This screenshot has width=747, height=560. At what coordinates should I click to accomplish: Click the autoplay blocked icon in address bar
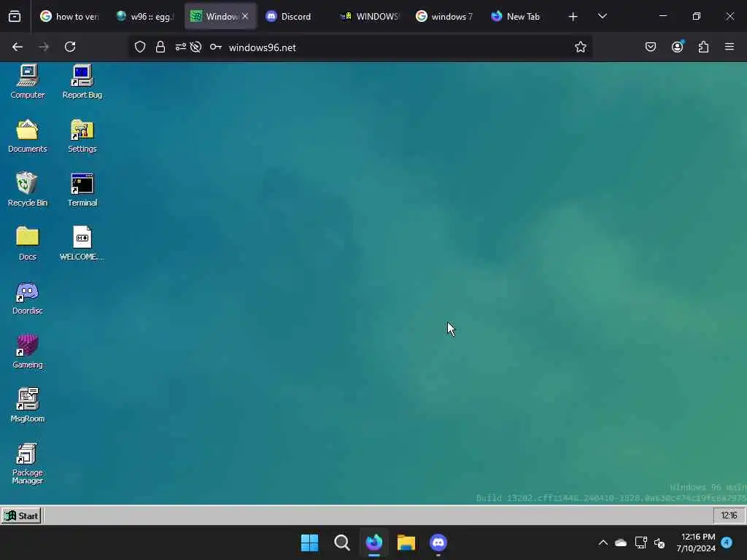click(196, 47)
